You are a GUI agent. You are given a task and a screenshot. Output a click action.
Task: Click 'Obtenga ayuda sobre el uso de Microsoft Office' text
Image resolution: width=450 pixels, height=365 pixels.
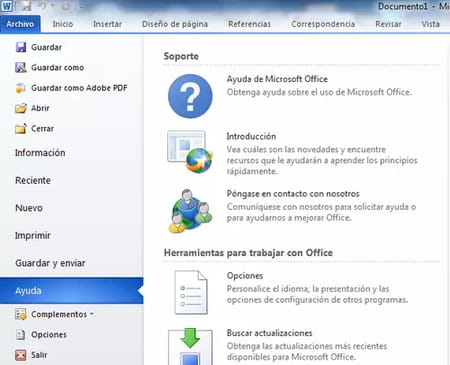(319, 92)
